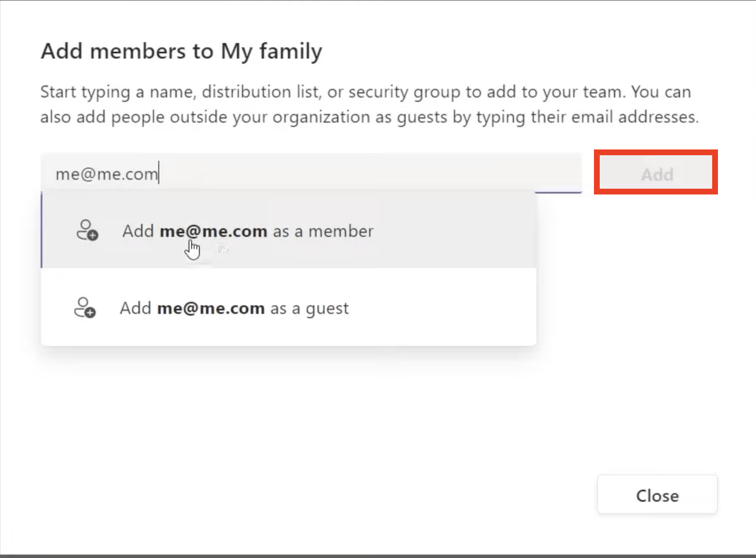Click the "as a member" text
Screen dimensions: 756x558
(x=324, y=231)
